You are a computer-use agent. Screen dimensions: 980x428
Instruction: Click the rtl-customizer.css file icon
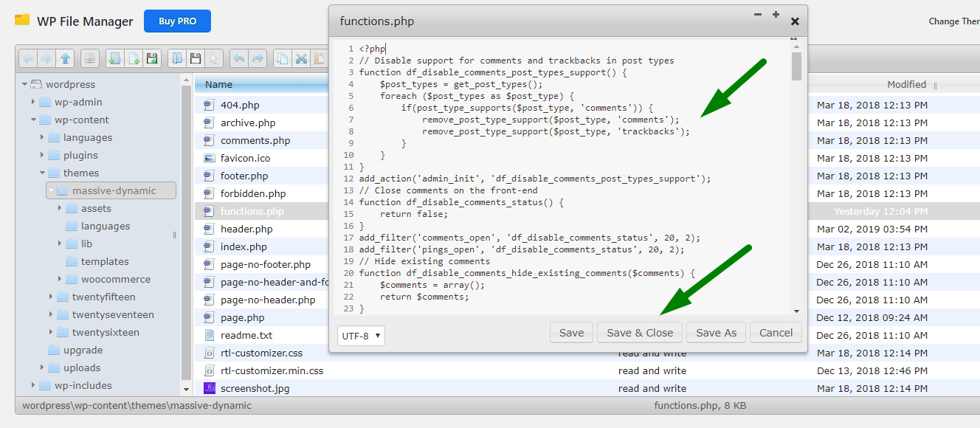[209, 353]
